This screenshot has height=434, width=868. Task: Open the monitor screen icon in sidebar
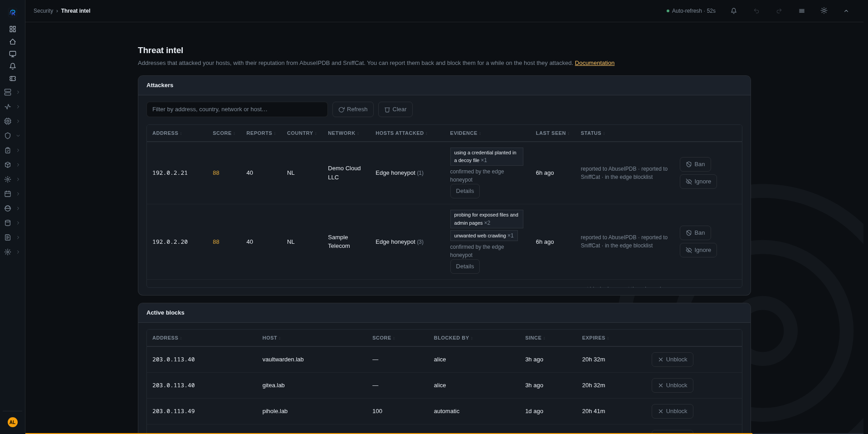click(x=13, y=54)
